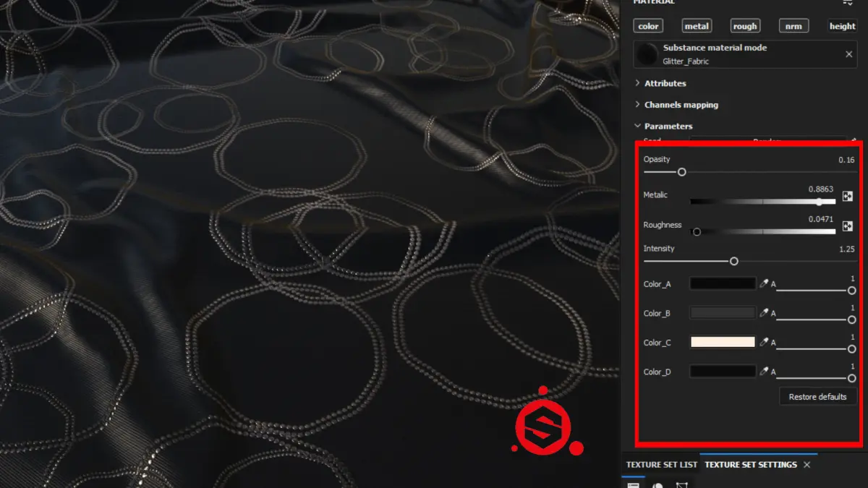The height and width of the screenshot is (488, 868).
Task: Click the Roughness gradient slider
Action: pyautogui.click(x=762, y=232)
